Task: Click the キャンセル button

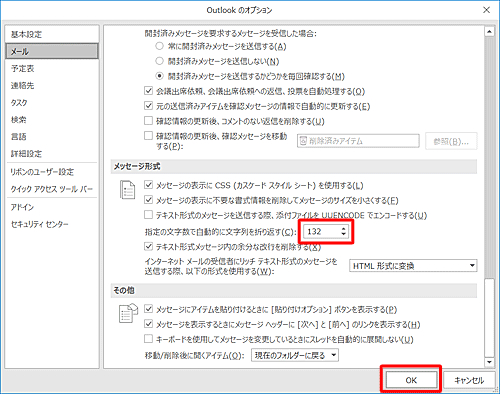Action: (469, 380)
